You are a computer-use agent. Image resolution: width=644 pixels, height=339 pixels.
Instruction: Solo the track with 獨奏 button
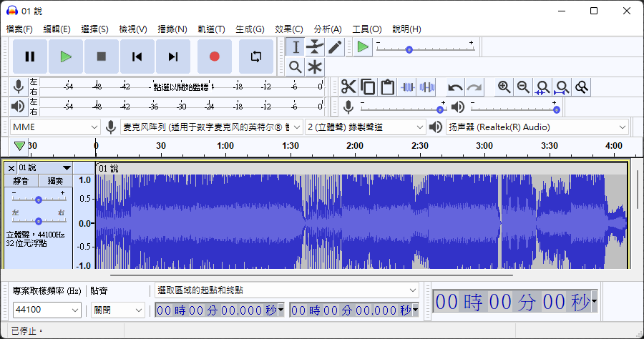pos(55,181)
